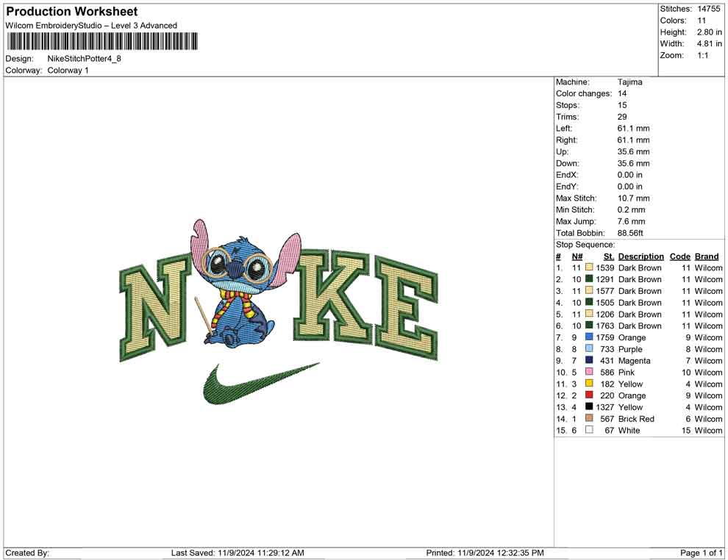Click the Stitches value 14755
728x560 pixels.
(x=708, y=9)
